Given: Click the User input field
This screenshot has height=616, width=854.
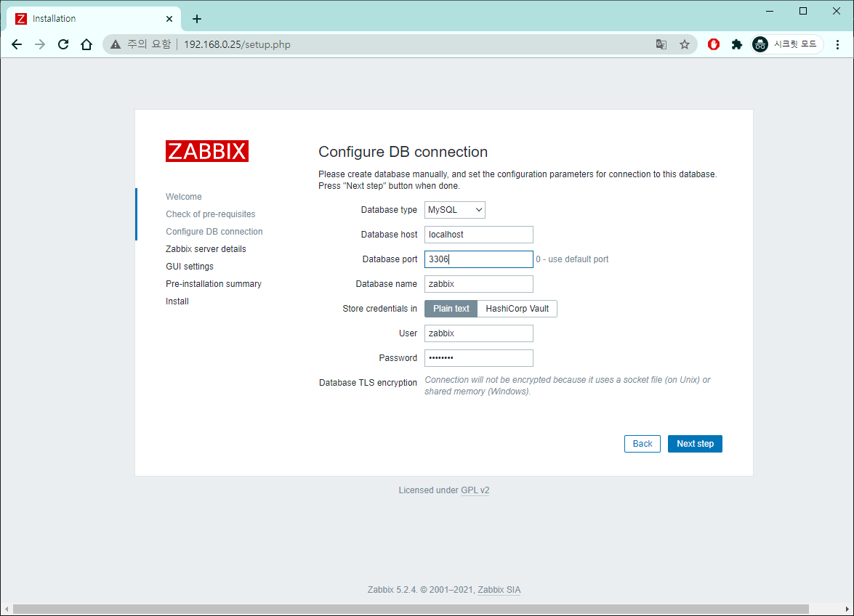Looking at the screenshot, I should (x=479, y=333).
